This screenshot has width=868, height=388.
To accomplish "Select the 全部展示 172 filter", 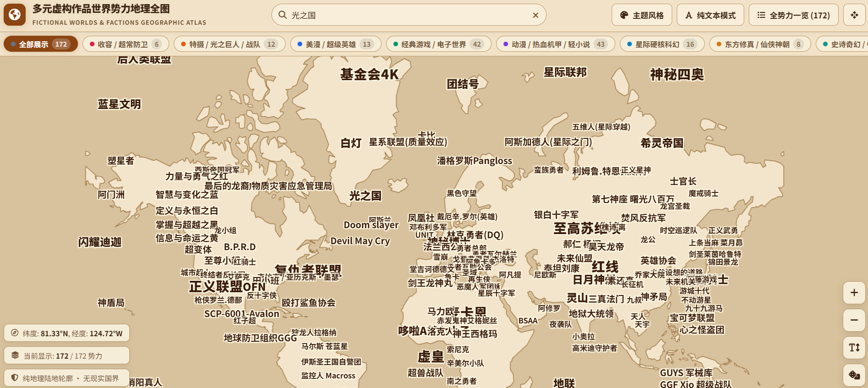I will point(41,44).
